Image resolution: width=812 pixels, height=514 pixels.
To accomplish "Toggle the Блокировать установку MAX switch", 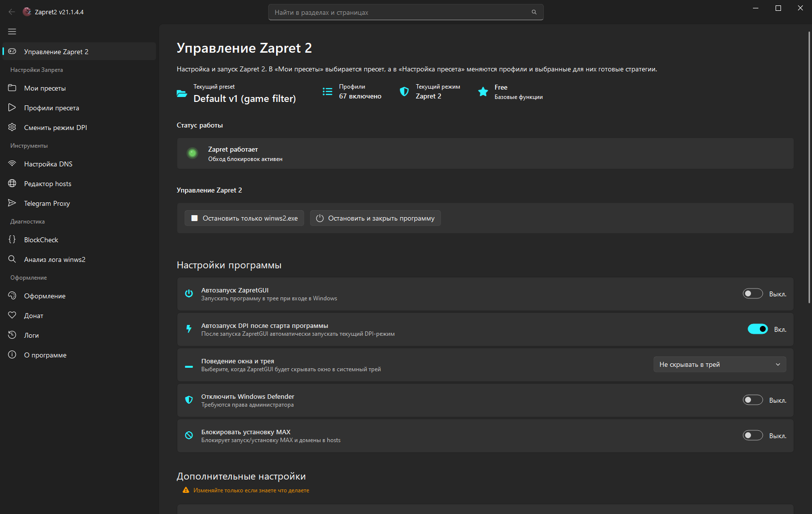I will click(753, 435).
